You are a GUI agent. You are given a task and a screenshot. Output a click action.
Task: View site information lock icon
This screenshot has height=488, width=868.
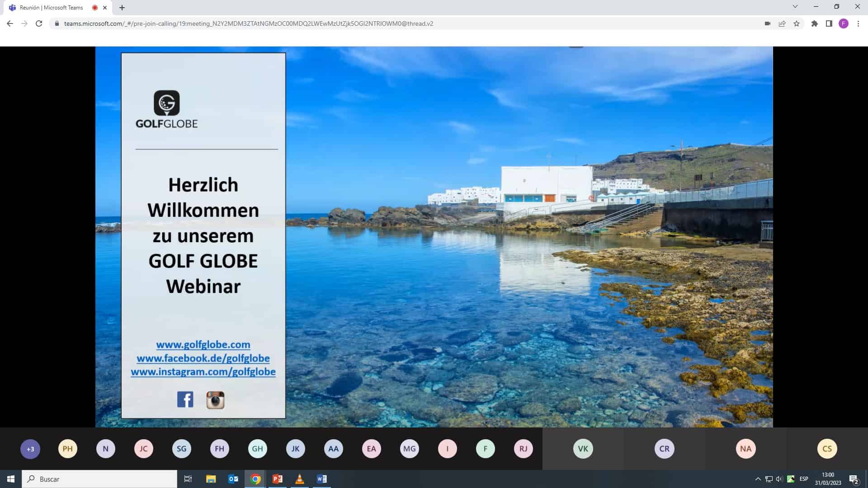(57, 23)
